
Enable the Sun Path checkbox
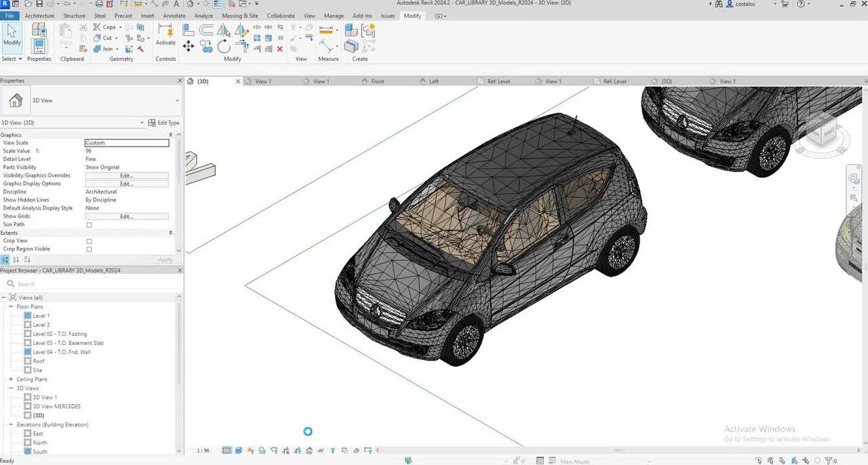89,225
